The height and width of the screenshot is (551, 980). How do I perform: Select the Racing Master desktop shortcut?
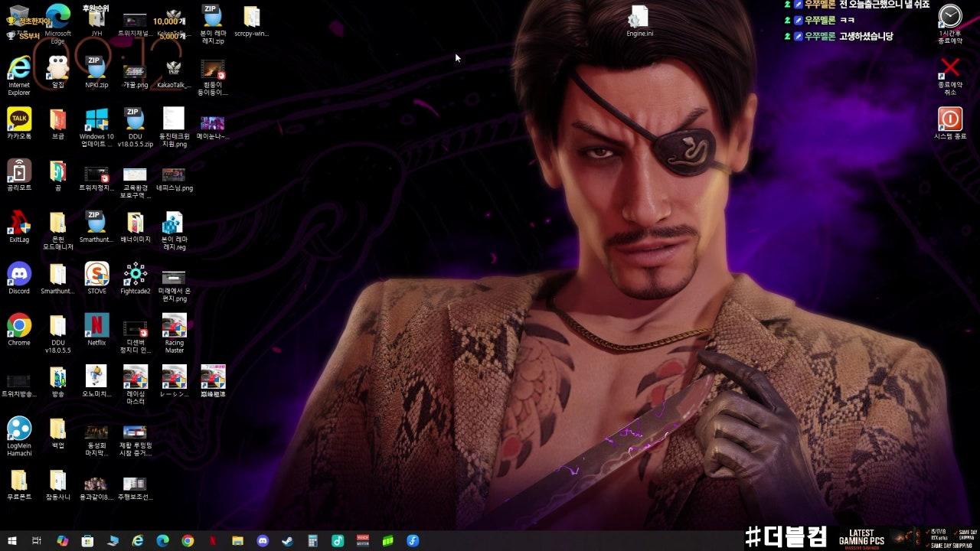(175, 325)
